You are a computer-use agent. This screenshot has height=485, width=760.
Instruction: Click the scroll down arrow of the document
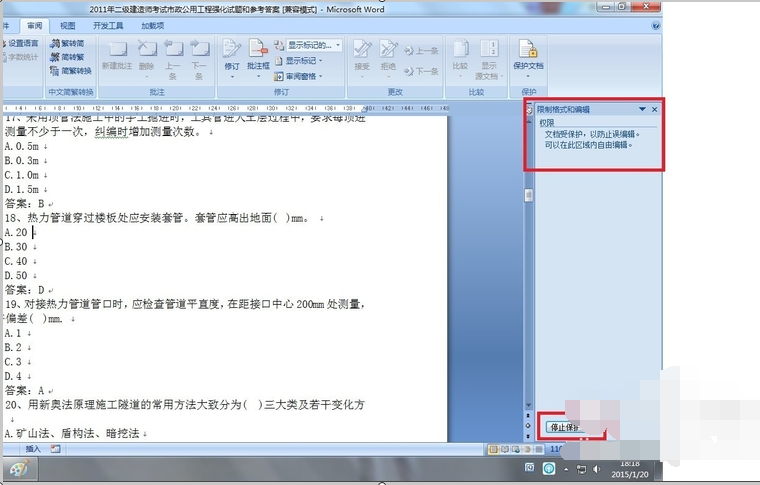point(528,405)
